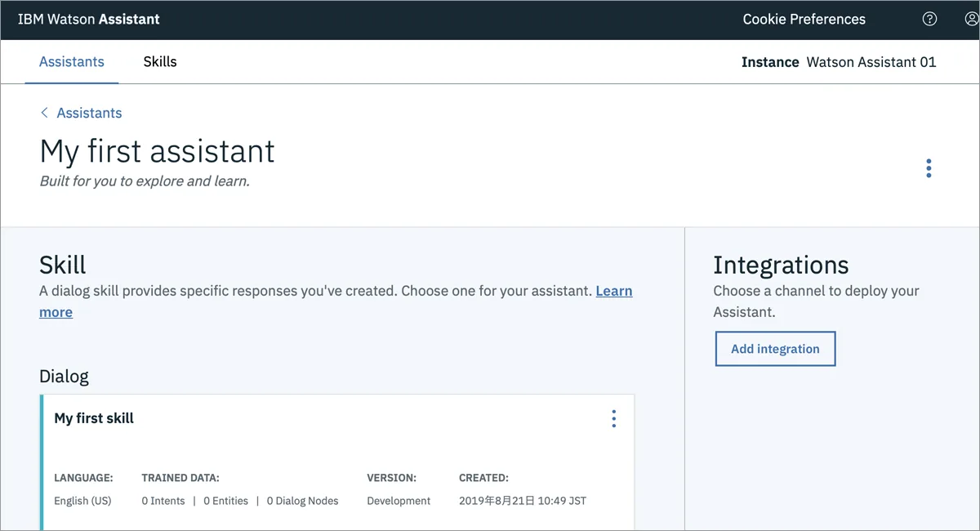Click the CREATED: label
The height and width of the screenshot is (531, 980).
pos(483,478)
